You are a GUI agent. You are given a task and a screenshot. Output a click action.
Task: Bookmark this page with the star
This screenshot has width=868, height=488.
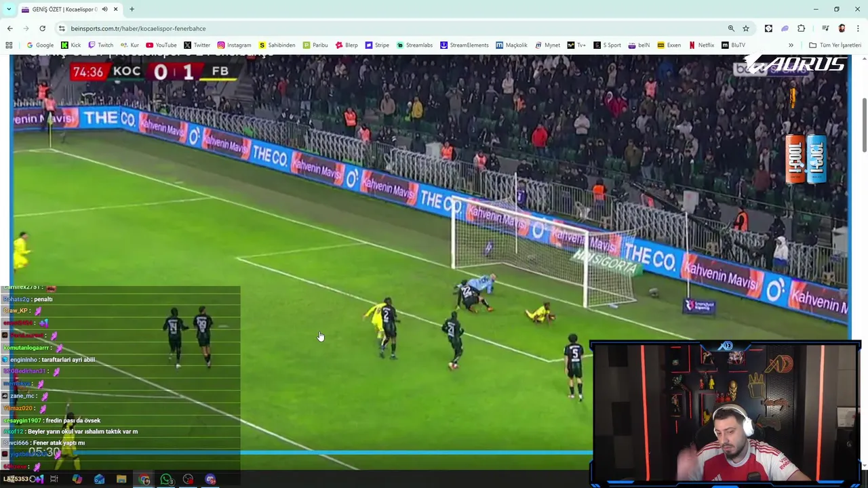[746, 28]
